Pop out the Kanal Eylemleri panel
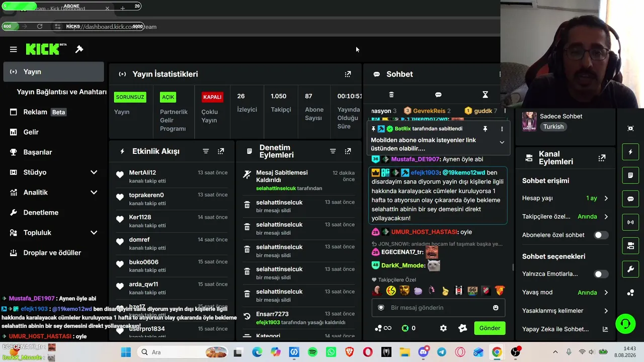 point(602,158)
